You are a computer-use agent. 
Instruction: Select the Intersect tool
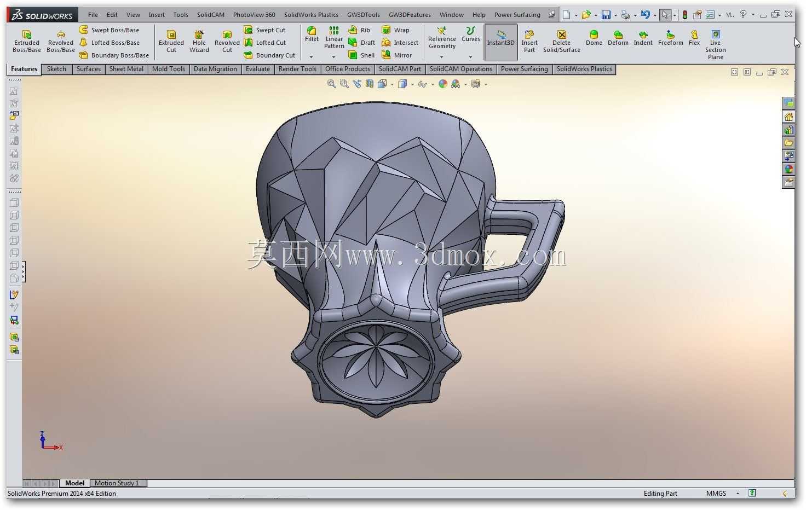[x=400, y=43]
